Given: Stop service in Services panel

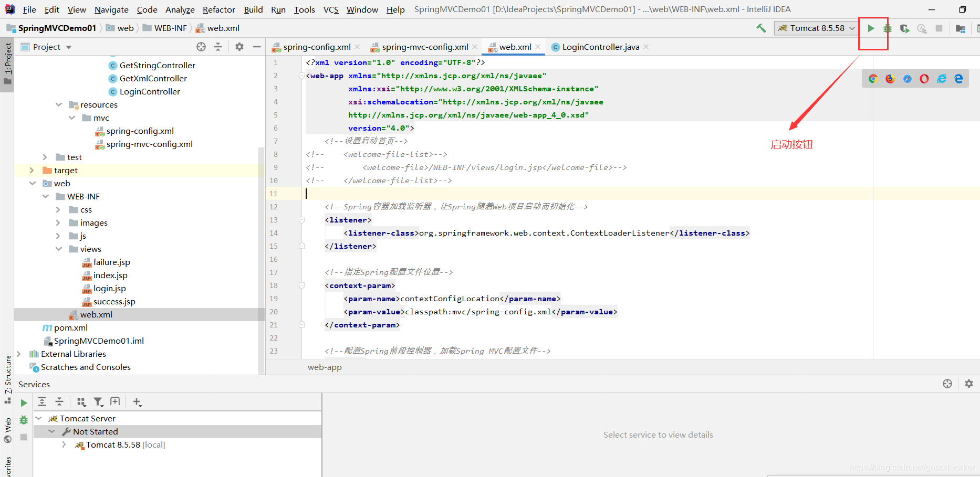Looking at the screenshot, I should [x=24, y=437].
